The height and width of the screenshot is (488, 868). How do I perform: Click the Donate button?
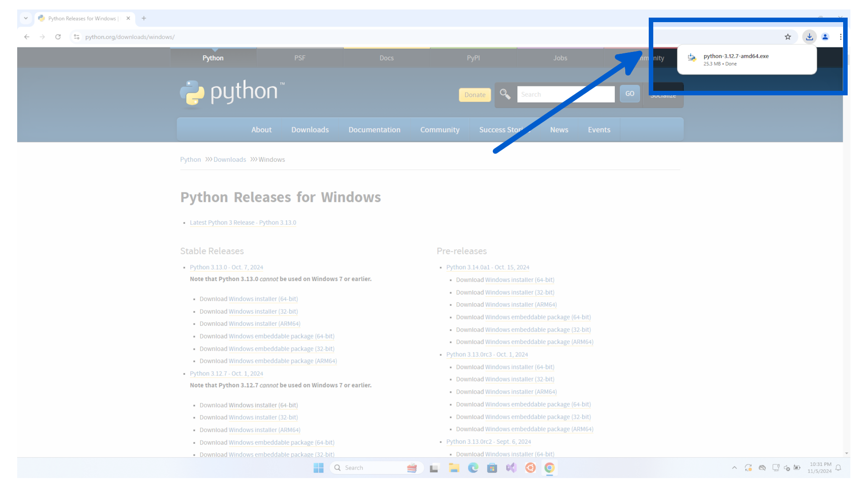coord(474,94)
